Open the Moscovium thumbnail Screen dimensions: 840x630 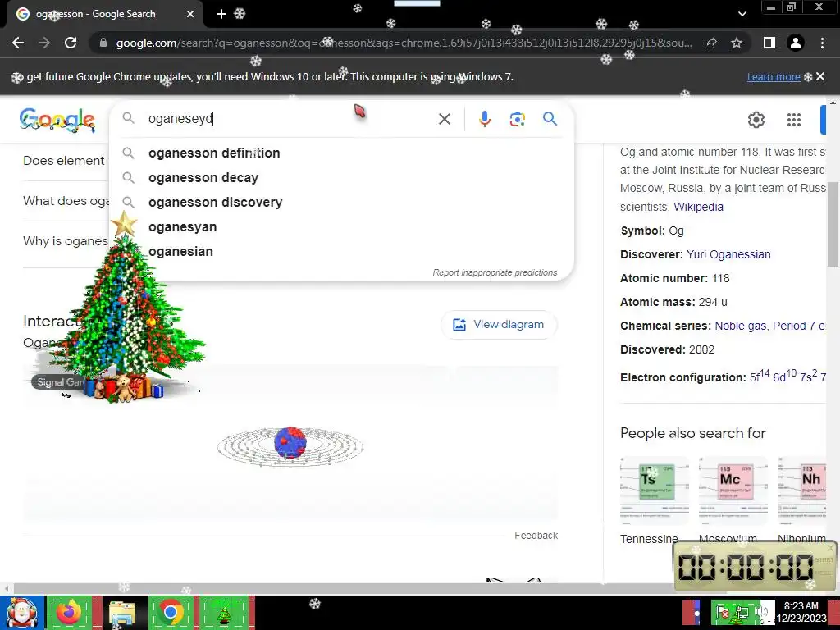point(733,491)
